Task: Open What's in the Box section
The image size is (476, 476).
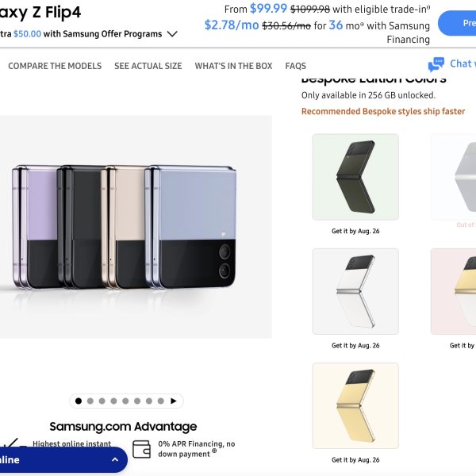Action: [x=233, y=66]
